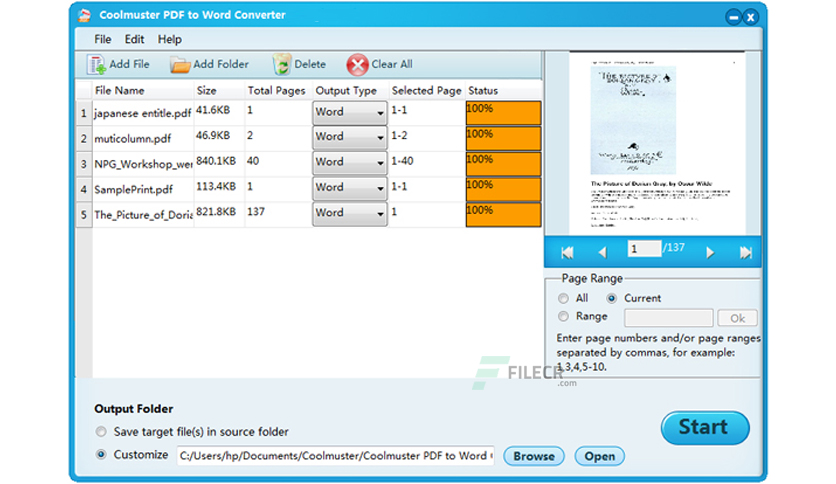Click the Selected Page column header
Viewport: 836px width, 484px height.
pos(427,91)
